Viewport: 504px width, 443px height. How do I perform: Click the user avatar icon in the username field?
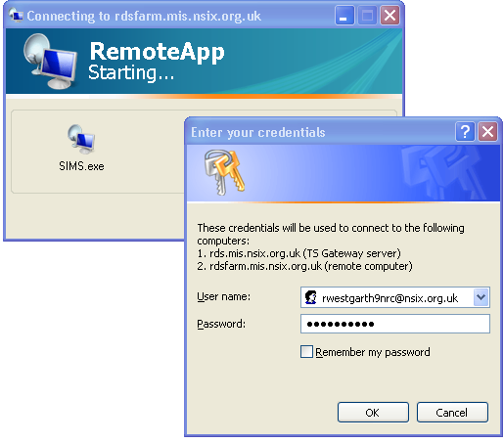point(311,297)
